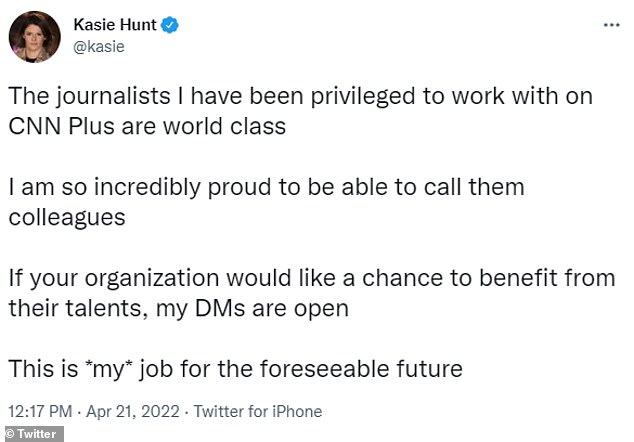
Task: Open the 12:17 PM timestamp link
Action: (x=40, y=412)
